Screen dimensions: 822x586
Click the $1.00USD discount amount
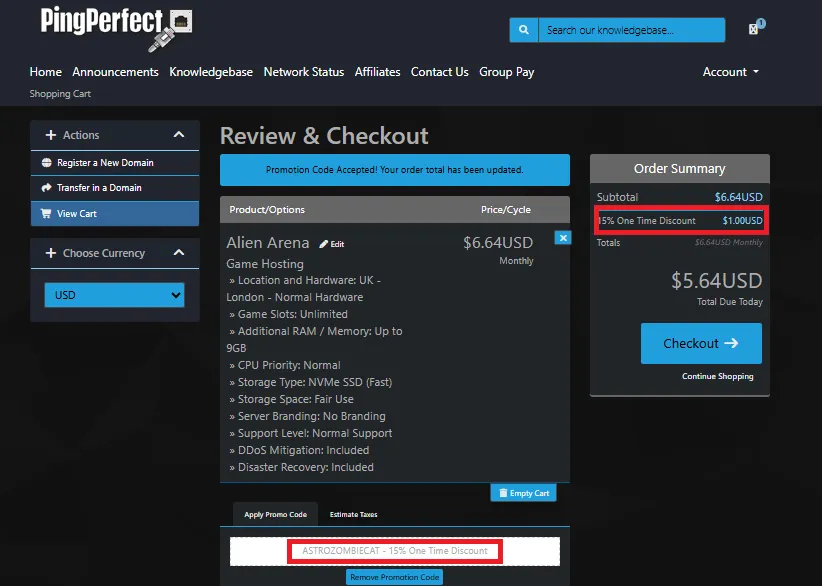pos(742,221)
